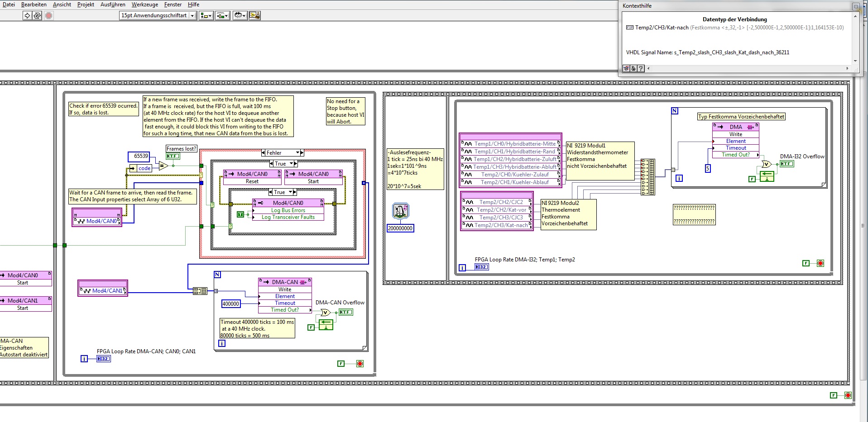Click the wait timer metronome icon
The width and height of the screenshot is (868, 422).
[400, 211]
